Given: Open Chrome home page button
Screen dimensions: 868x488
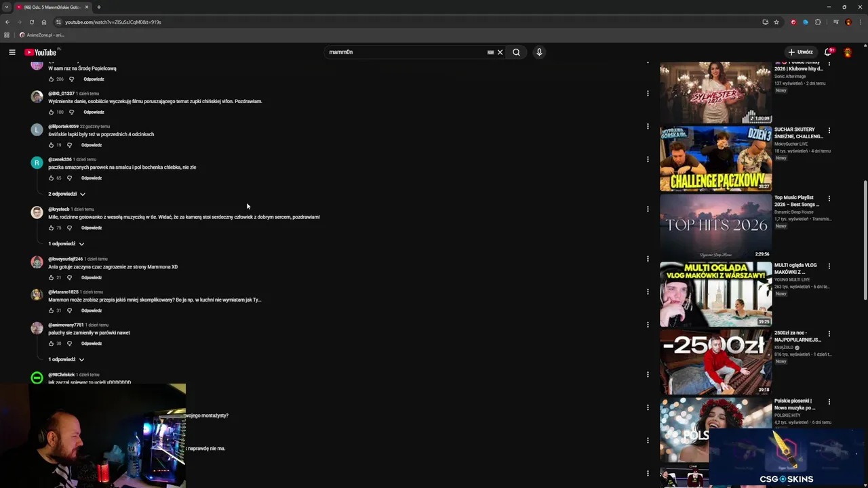Looking at the screenshot, I should 44,22.
